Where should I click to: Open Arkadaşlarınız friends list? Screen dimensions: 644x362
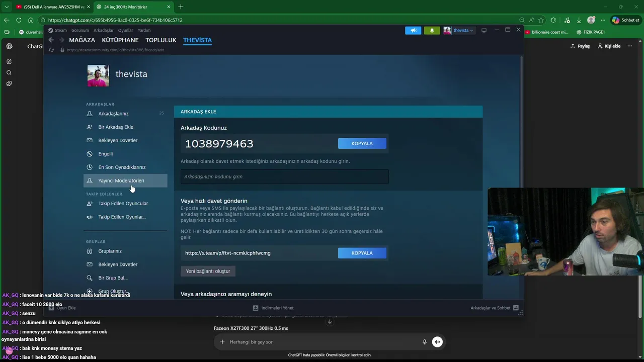113,114
